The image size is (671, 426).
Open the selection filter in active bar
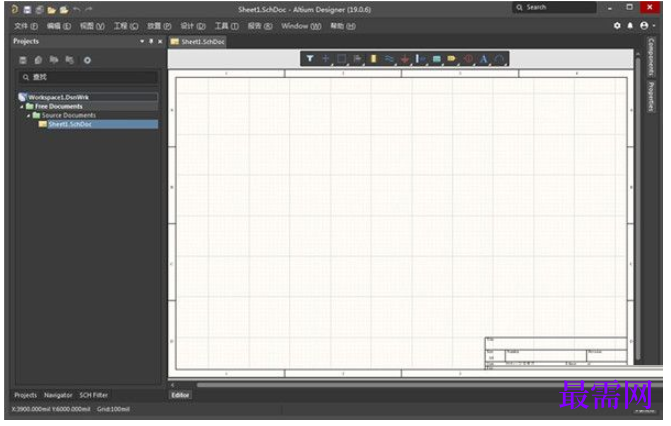tap(310, 59)
